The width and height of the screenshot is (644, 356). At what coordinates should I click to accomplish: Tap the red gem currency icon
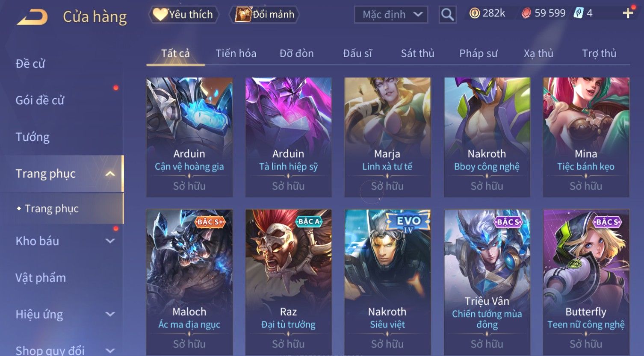526,14
